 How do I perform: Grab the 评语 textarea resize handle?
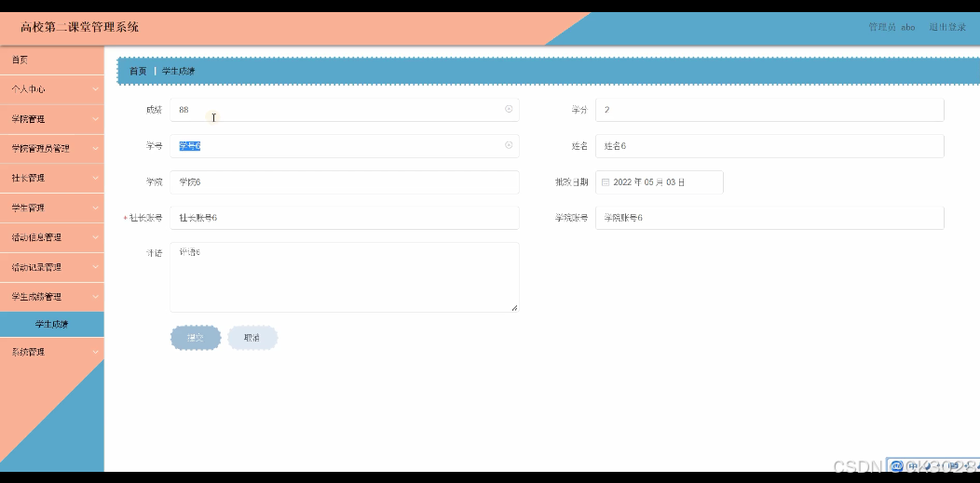515,308
